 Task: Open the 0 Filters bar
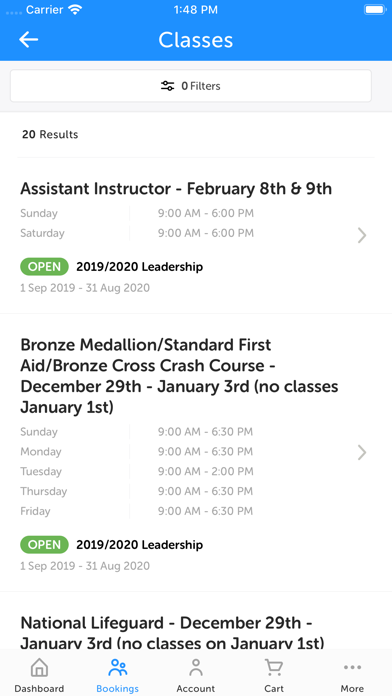(191, 86)
